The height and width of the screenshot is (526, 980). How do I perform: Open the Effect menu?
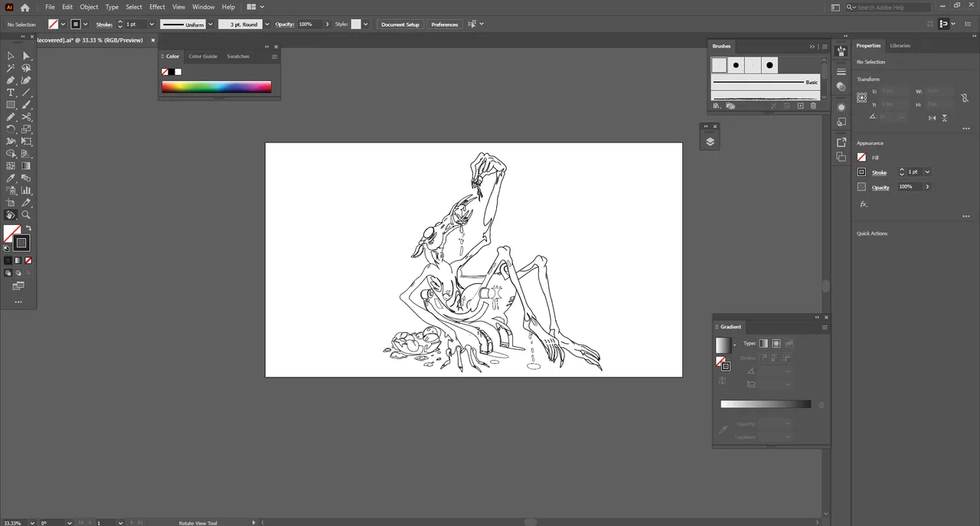point(157,7)
